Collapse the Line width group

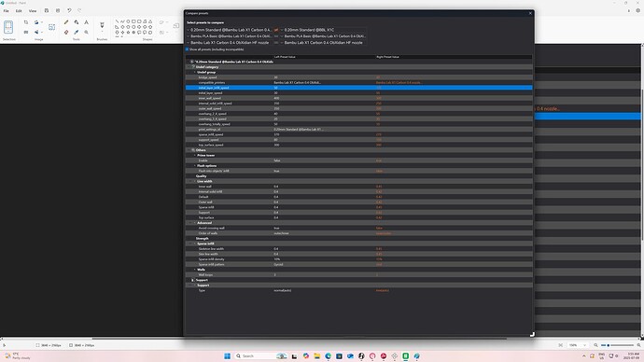tap(195, 181)
